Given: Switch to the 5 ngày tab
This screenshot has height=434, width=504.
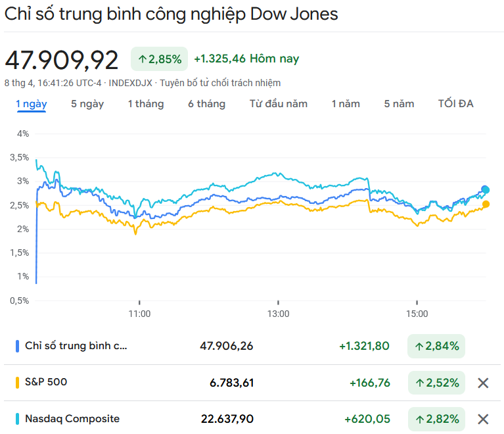Looking at the screenshot, I should (87, 104).
